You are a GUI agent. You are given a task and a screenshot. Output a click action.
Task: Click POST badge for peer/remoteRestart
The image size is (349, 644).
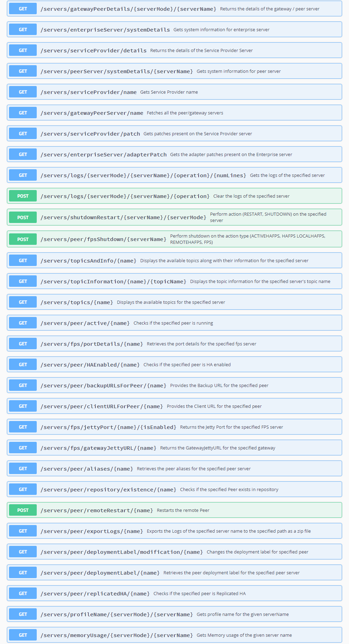pyautogui.click(x=23, y=510)
